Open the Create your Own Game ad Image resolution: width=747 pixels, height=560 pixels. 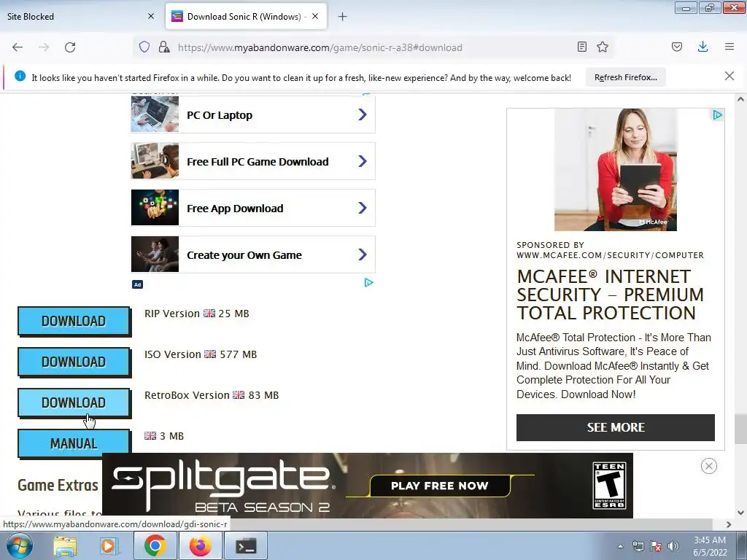pyautogui.click(x=253, y=254)
